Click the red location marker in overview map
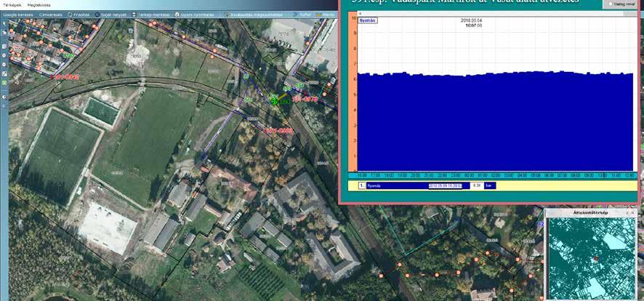Screen dimensions: 644x301 596,259
